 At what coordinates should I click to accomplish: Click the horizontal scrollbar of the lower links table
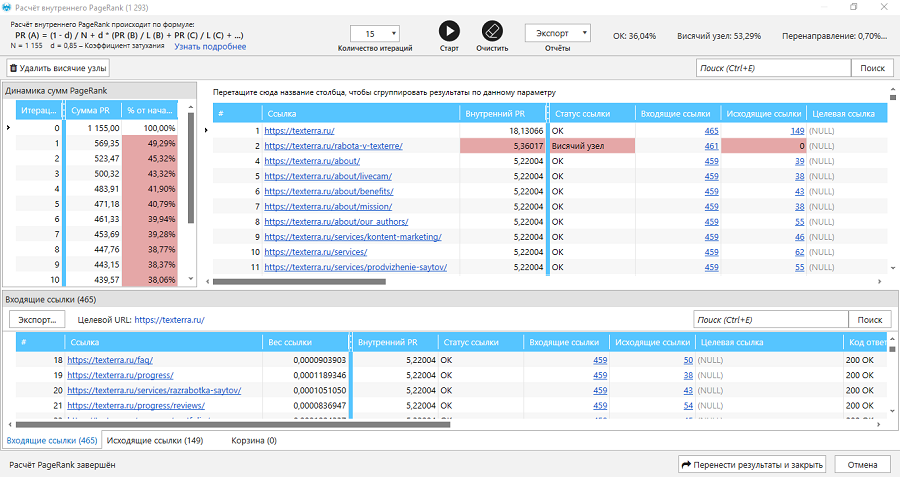(233, 425)
